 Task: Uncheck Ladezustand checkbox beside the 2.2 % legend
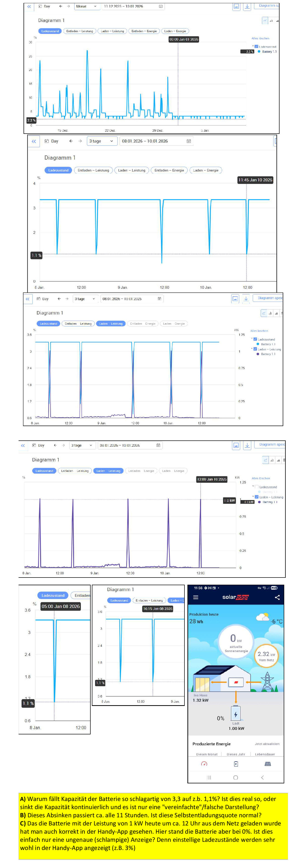pos(256,47)
